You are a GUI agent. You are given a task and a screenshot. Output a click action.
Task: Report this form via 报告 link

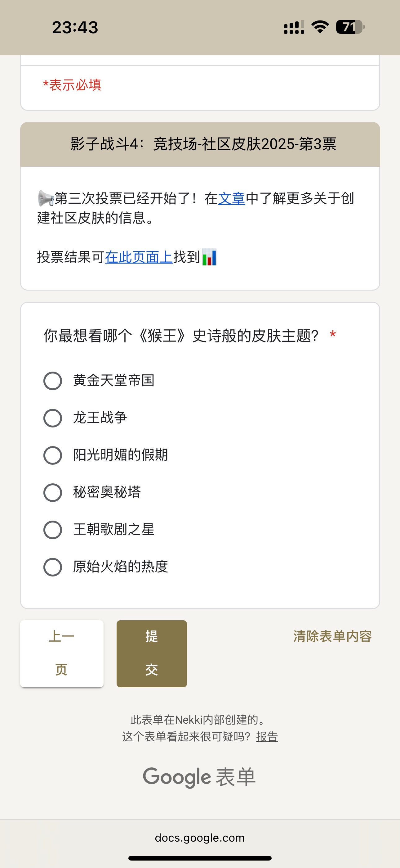267,737
